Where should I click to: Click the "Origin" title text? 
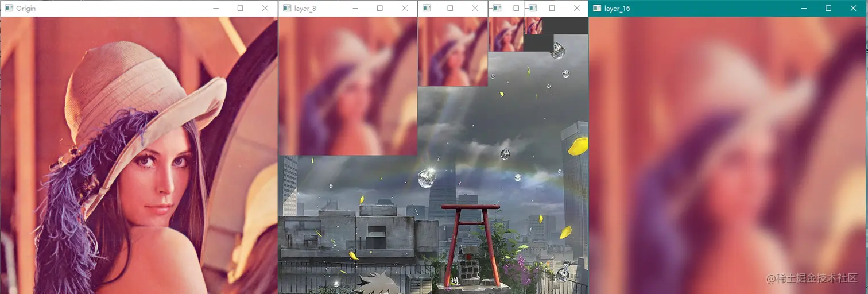point(26,9)
